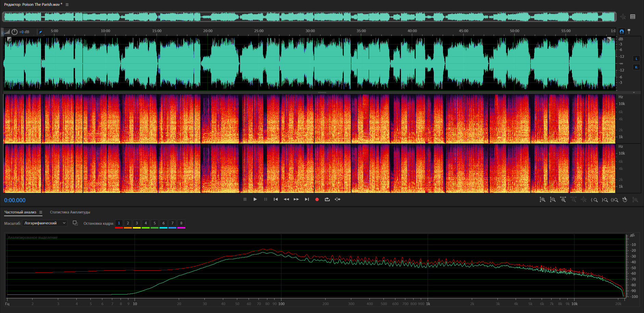Image resolution: width=644 pixels, height=313 pixels.
Task: Click hold frame button 3
Action: coord(137,223)
